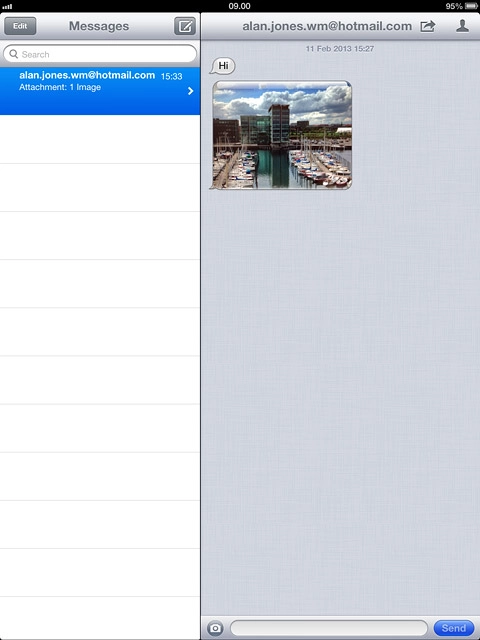Tap the compose new message icon

(185, 26)
